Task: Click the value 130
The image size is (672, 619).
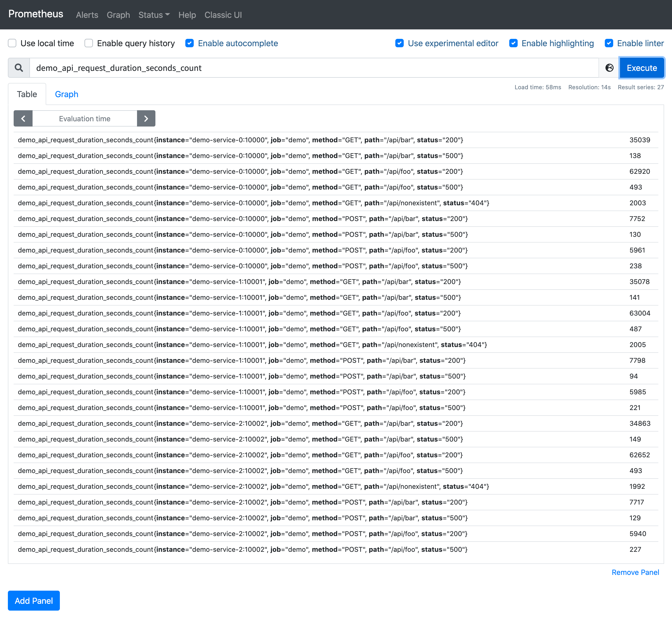Action: (635, 234)
